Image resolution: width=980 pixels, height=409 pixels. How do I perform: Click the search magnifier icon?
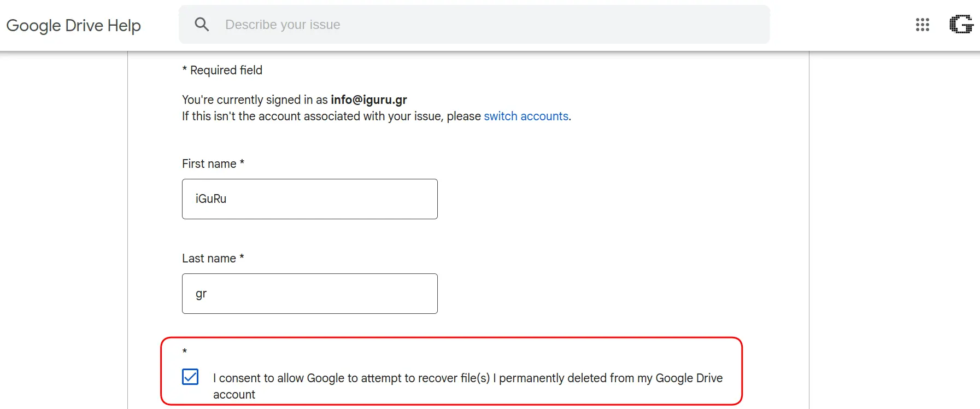[202, 24]
